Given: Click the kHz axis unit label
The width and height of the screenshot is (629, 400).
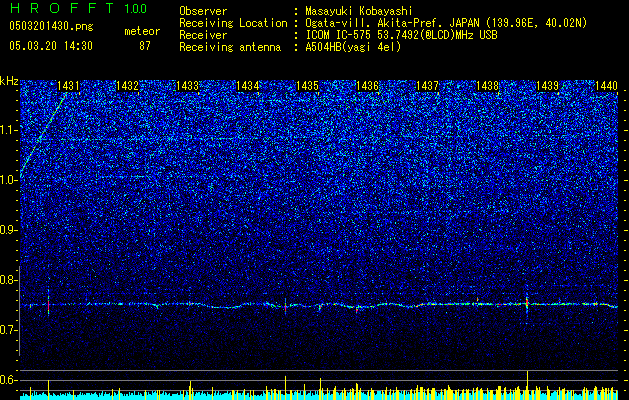Looking at the screenshot, I should pyautogui.click(x=9, y=81).
